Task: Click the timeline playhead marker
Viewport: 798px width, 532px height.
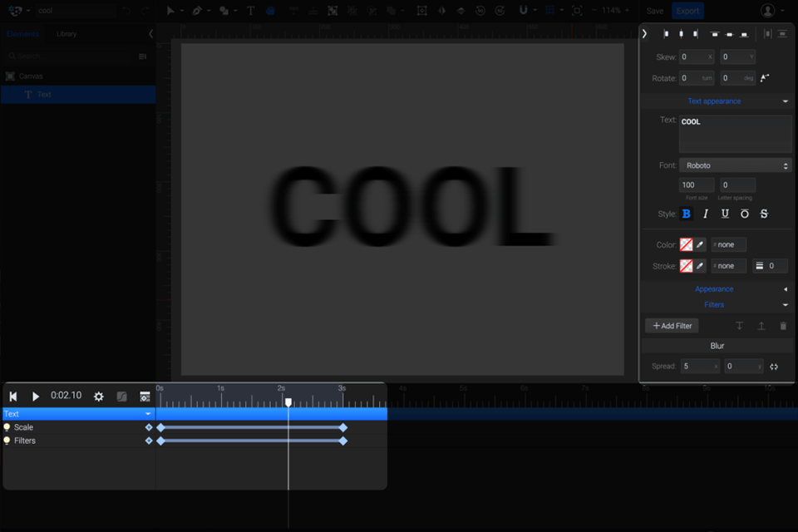Action: pos(288,402)
